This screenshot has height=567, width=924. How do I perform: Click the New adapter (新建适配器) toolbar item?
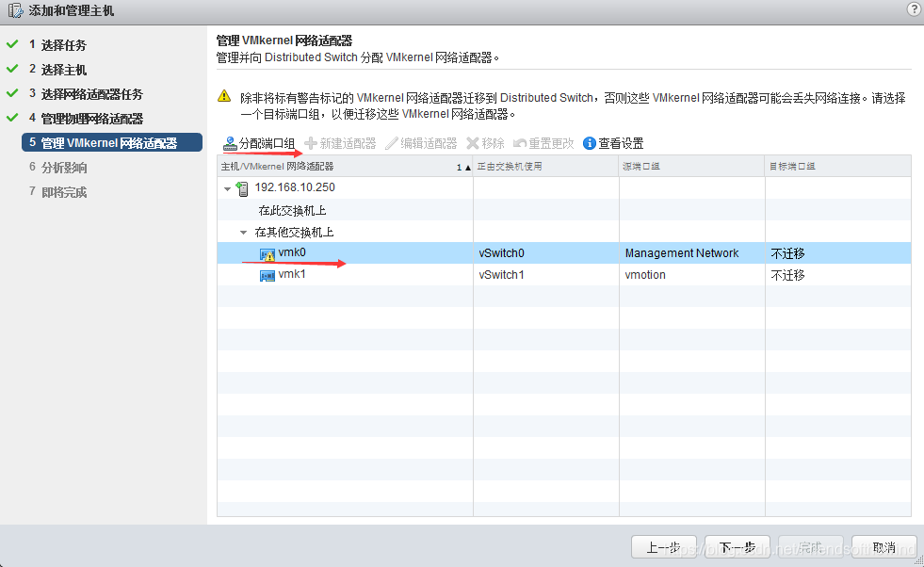[x=340, y=143]
